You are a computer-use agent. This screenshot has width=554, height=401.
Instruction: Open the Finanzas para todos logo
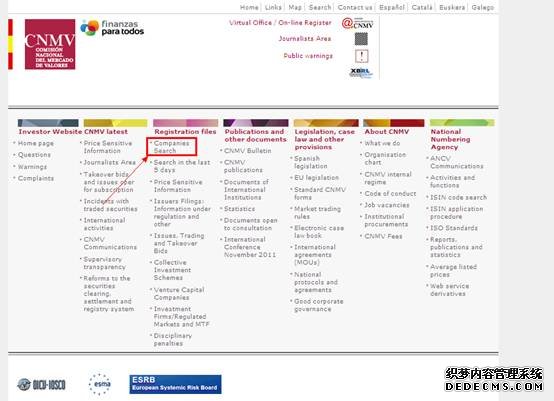point(112,28)
